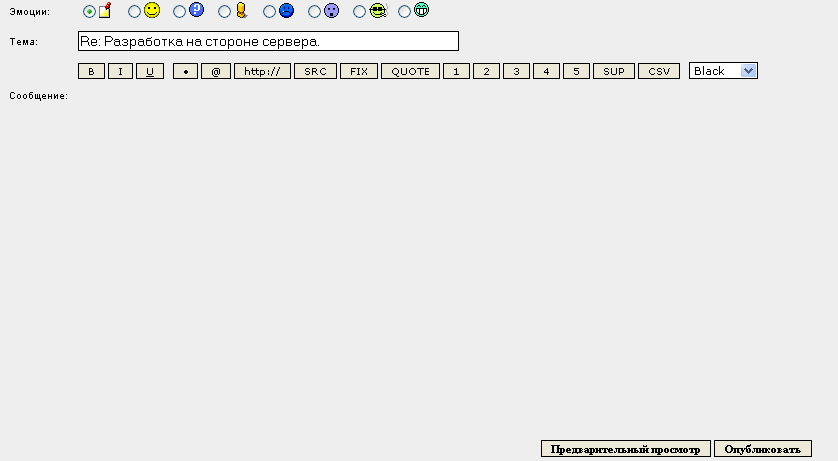Image resolution: width=838 pixels, height=461 pixels.
Task: Select the note emotion radio button
Action: 89,11
